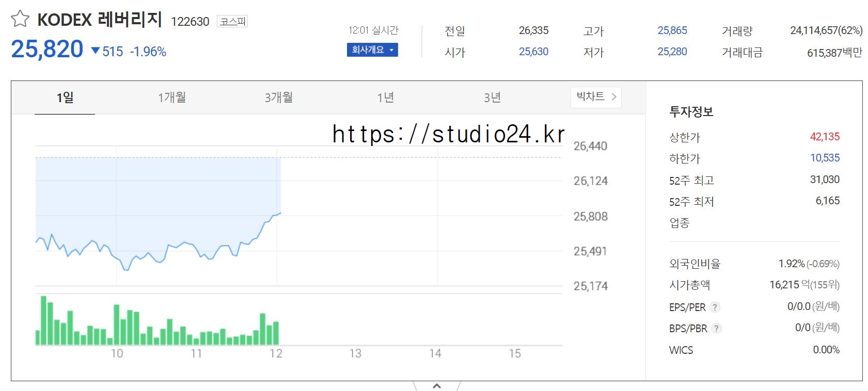
Task: Switch to the 3개월 chart tab
Action: 279,97
